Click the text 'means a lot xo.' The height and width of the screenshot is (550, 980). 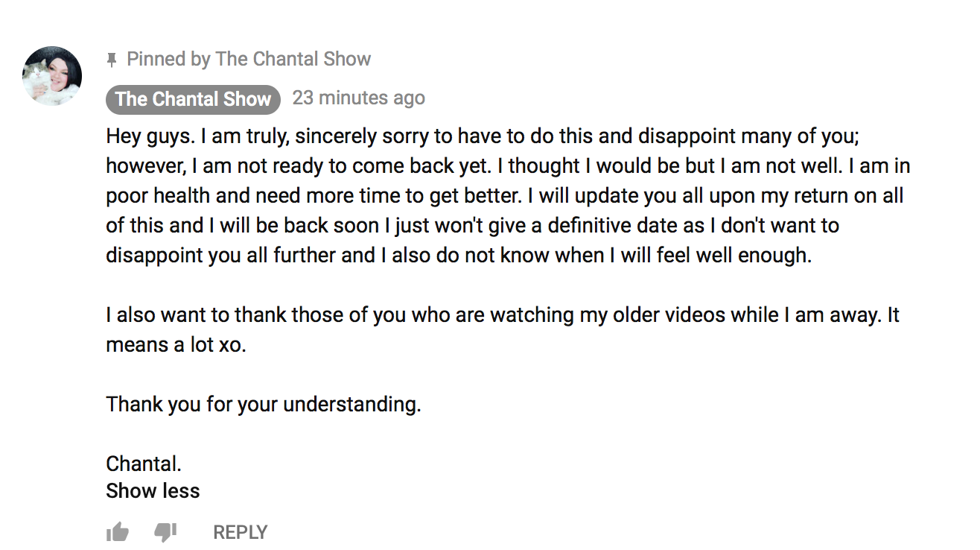pos(176,344)
